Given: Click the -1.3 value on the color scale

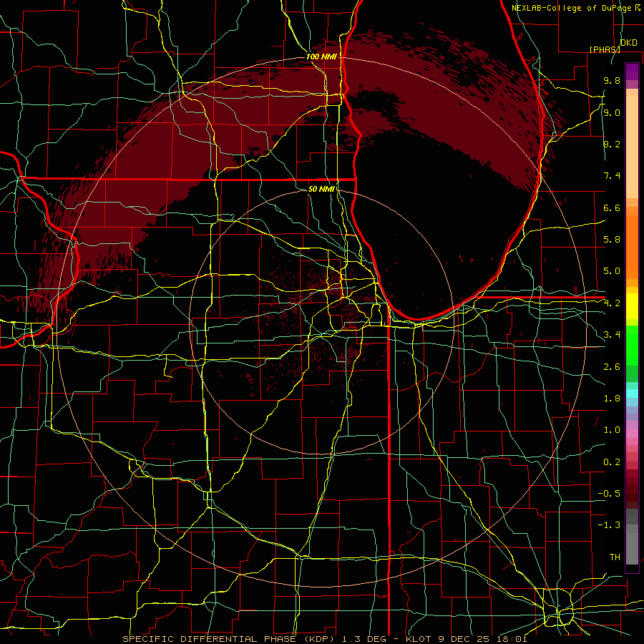Looking at the screenshot, I should [609, 525].
